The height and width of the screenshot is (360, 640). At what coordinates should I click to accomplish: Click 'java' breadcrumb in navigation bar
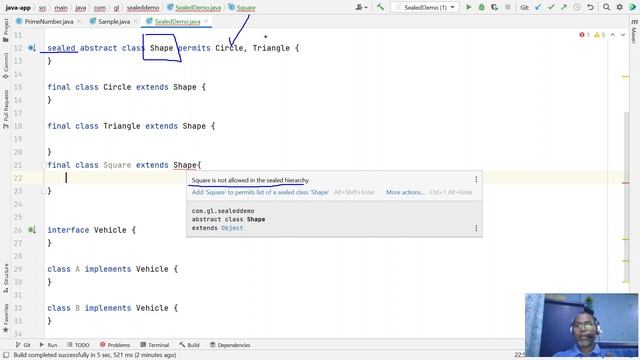tap(80, 7)
